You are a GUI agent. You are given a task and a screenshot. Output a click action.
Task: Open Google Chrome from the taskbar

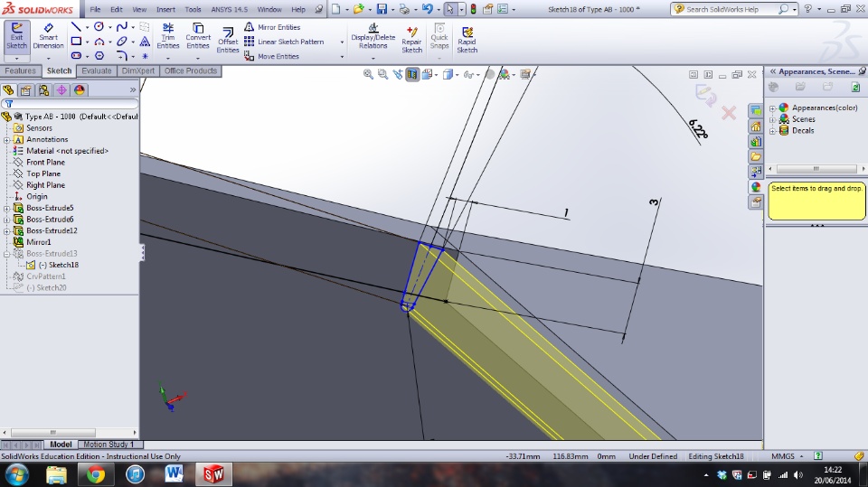[x=95, y=474]
